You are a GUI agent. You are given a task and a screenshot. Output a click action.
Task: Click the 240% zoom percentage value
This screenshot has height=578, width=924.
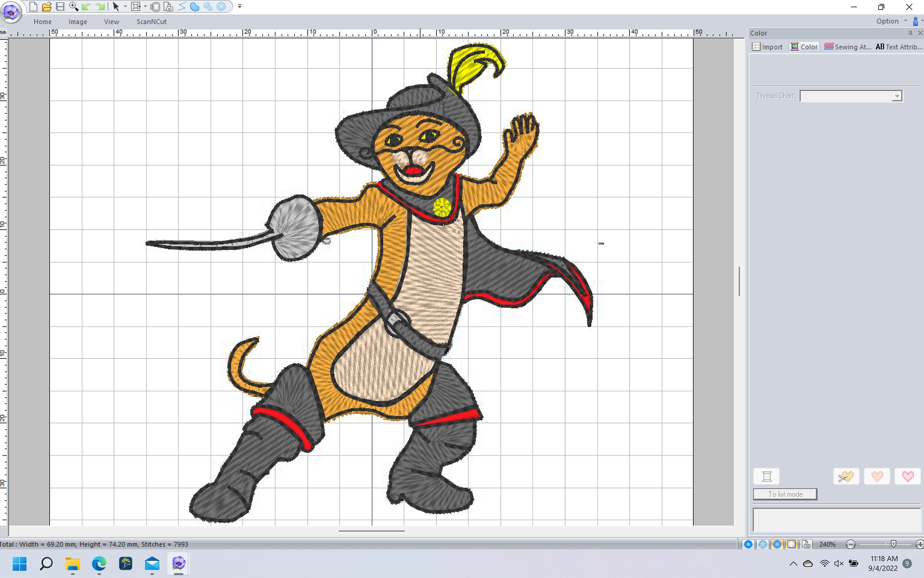click(827, 544)
